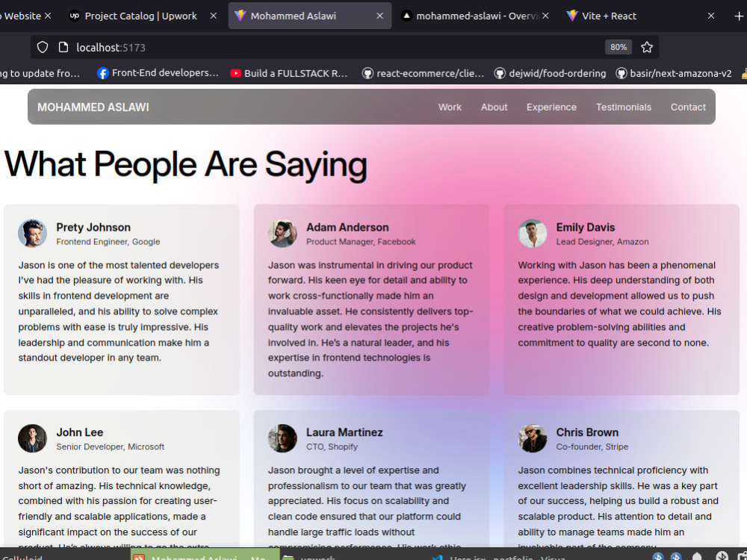This screenshot has width=747, height=560.
Task: Select the name Laura Martinez
Action: pos(344,432)
